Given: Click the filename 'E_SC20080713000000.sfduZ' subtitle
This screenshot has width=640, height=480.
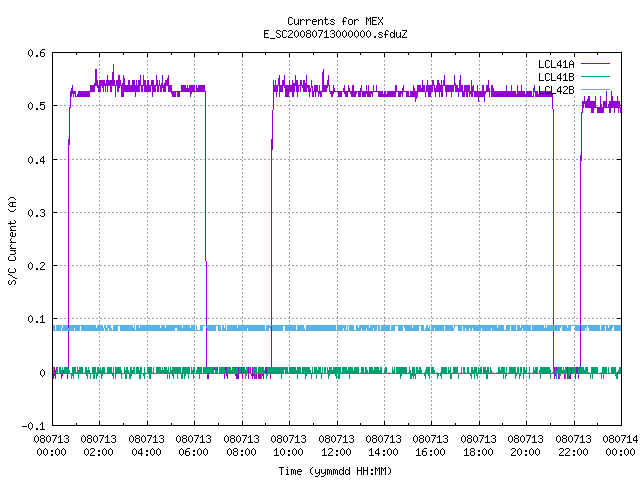Looking at the screenshot, I should (x=335, y=34).
